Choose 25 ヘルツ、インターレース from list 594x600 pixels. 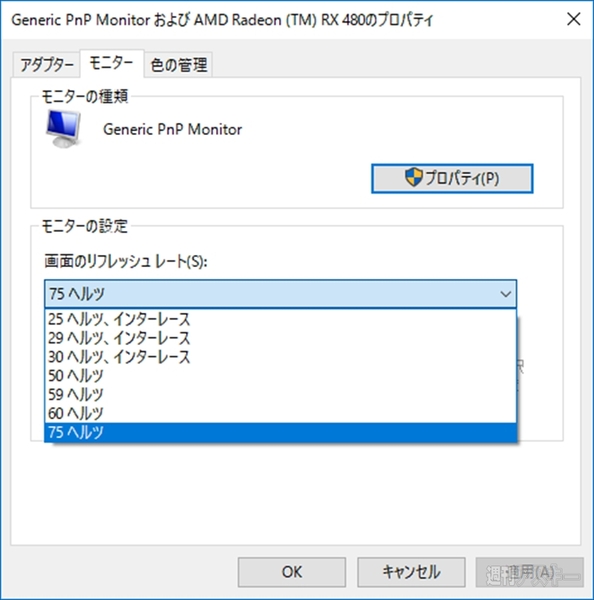[281, 319]
